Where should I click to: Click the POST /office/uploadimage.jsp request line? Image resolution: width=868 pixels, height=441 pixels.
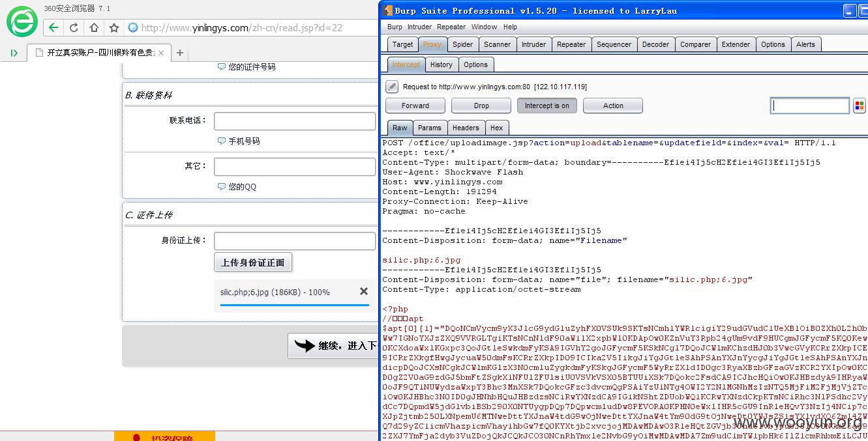coord(609,143)
